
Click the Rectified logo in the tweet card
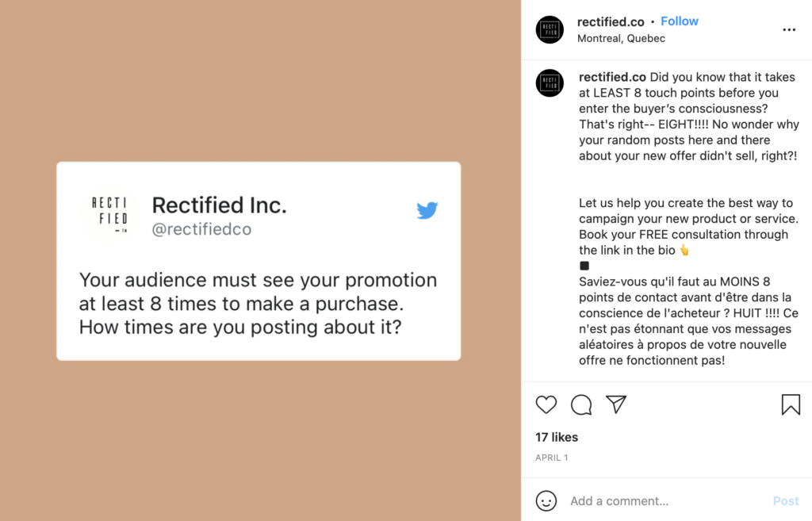109,214
